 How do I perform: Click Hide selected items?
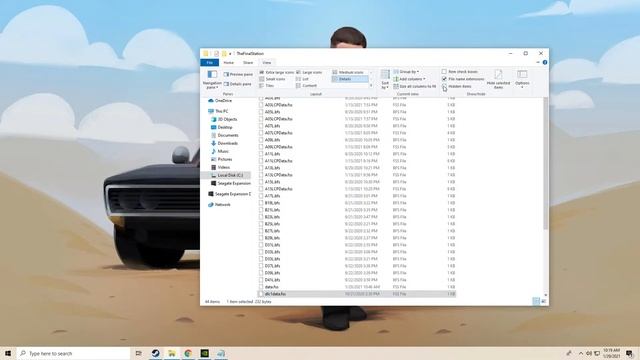tap(498, 79)
